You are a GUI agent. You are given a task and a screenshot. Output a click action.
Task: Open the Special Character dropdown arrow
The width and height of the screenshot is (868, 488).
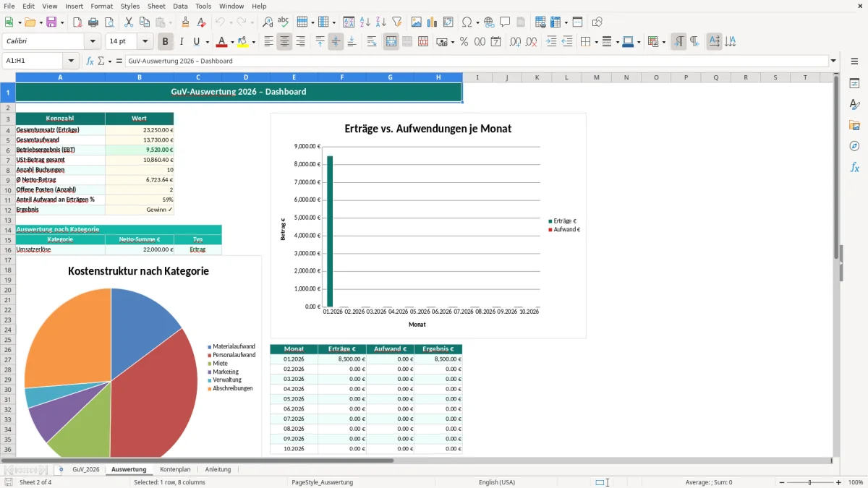[x=477, y=22]
